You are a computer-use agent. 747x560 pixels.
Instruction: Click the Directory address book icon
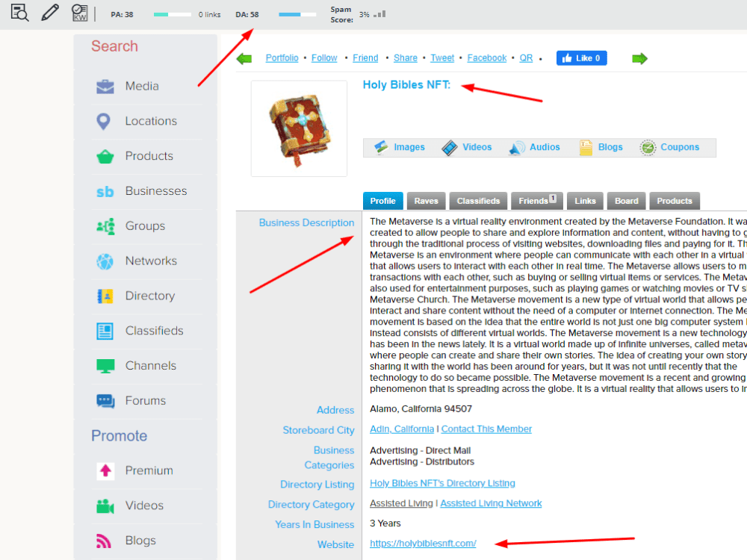pyautogui.click(x=105, y=296)
